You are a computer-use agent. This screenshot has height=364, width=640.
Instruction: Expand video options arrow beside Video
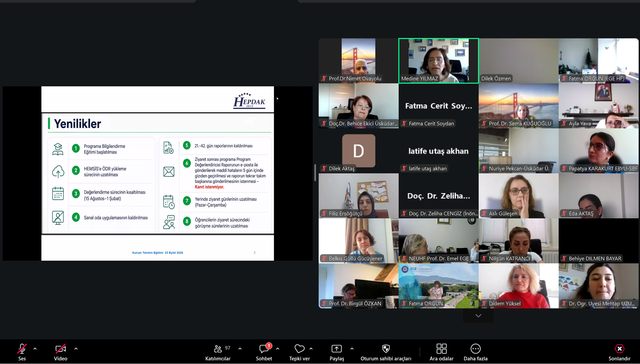pyautogui.click(x=76, y=349)
